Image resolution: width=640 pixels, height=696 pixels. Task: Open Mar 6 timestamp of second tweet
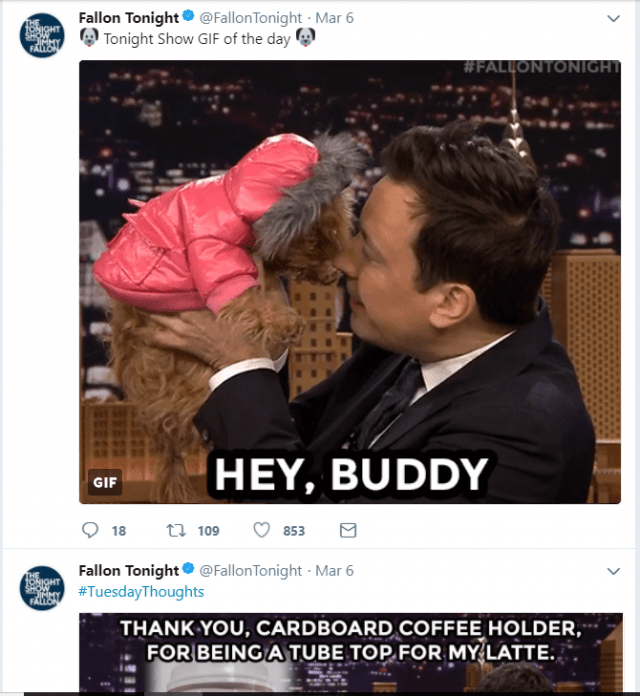[x=334, y=570]
